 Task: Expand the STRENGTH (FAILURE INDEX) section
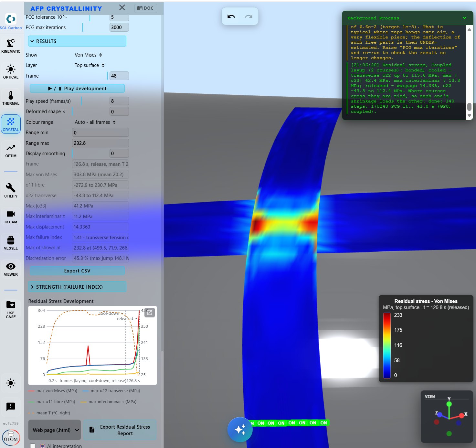coord(77,287)
